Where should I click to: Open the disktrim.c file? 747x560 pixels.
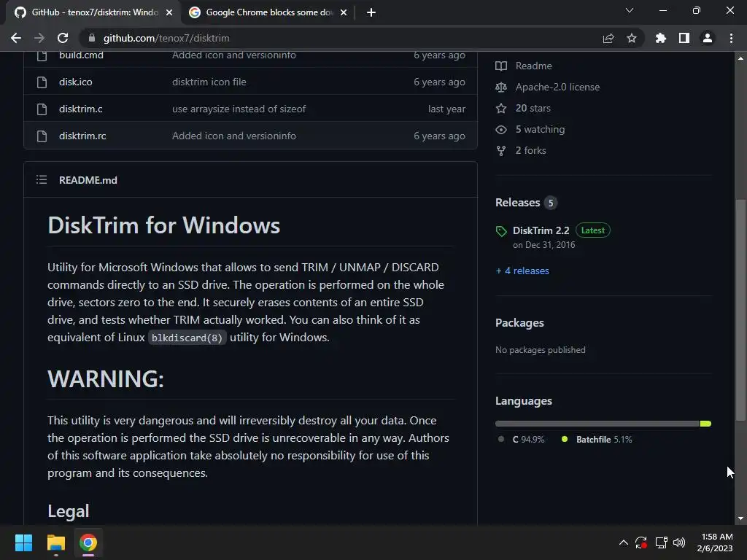80,109
